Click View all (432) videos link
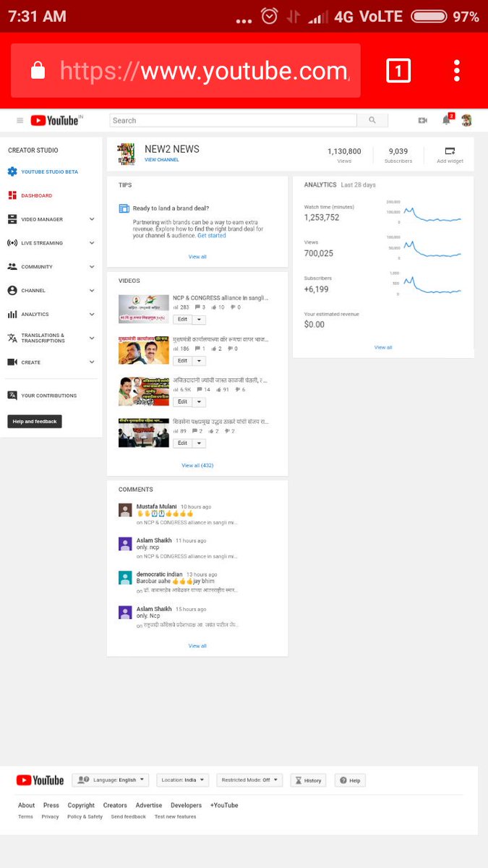488x868 pixels. [197, 466]
